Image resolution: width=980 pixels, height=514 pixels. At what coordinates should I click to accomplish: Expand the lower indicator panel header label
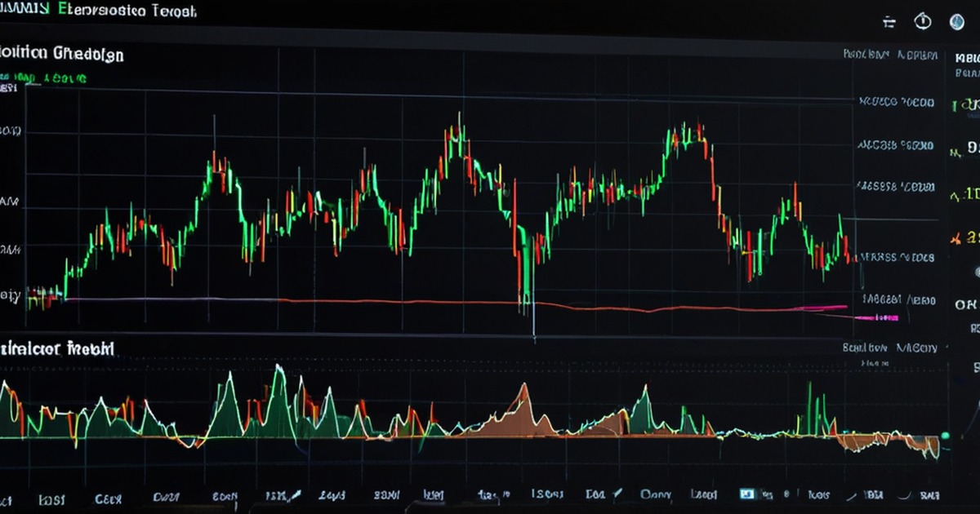tap(57, 349)
